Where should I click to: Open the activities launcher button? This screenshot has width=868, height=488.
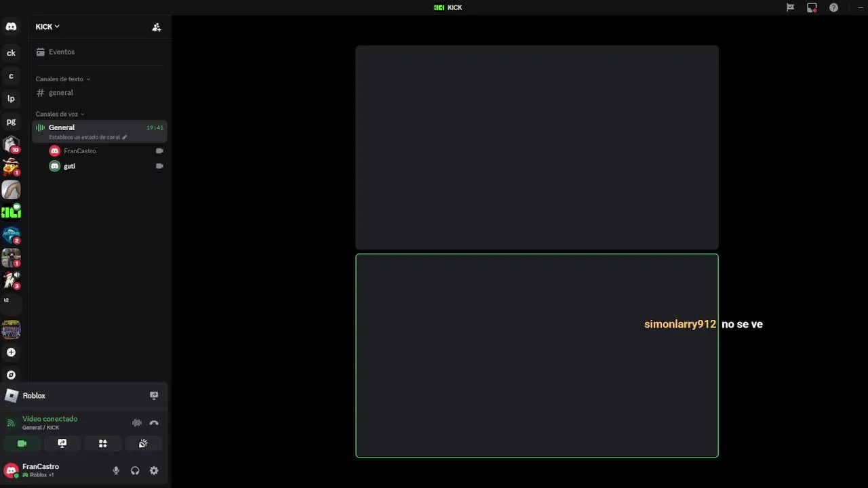103,443
